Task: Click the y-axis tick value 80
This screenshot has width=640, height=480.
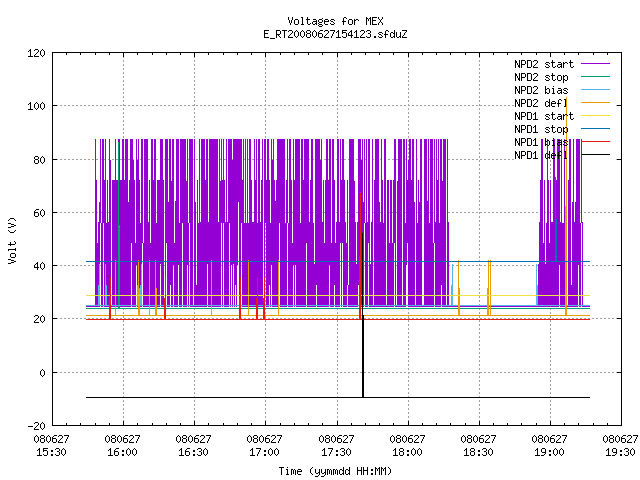Action: tap(39, 160)
